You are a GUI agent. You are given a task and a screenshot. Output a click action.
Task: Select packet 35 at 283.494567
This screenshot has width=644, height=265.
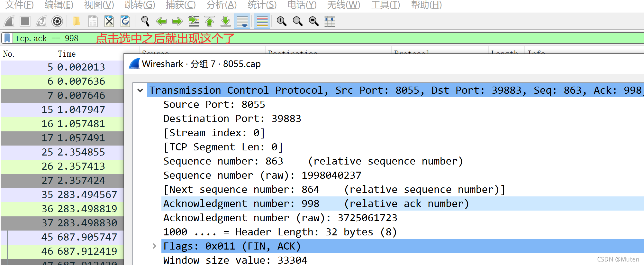click(62, 195)
